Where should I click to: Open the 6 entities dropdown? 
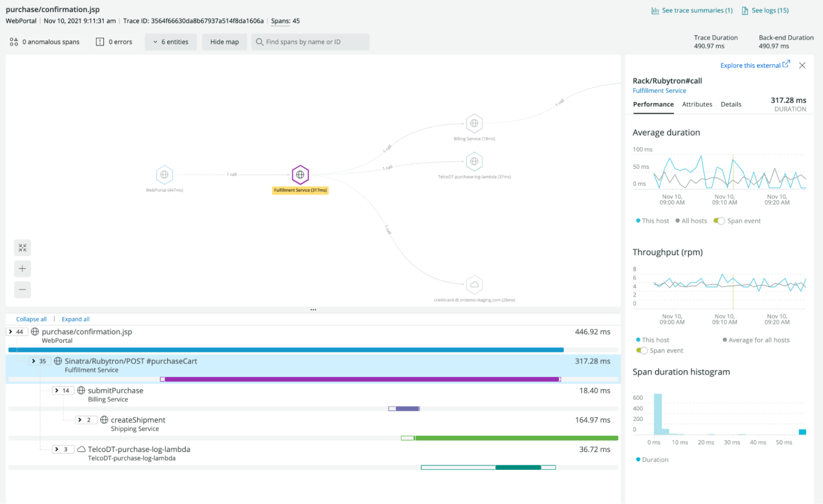[x=171, y=42]
